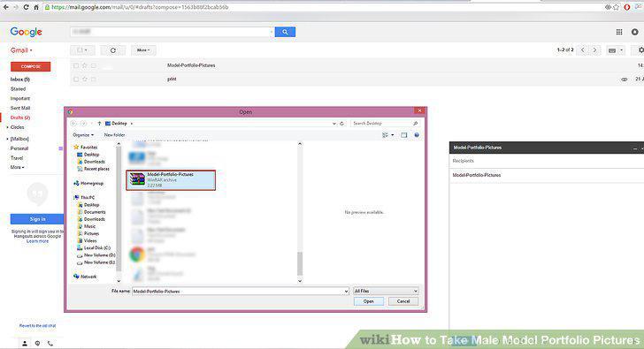644x349 pixels.
Task: Open the Important folder
Action: pos(20,98)
